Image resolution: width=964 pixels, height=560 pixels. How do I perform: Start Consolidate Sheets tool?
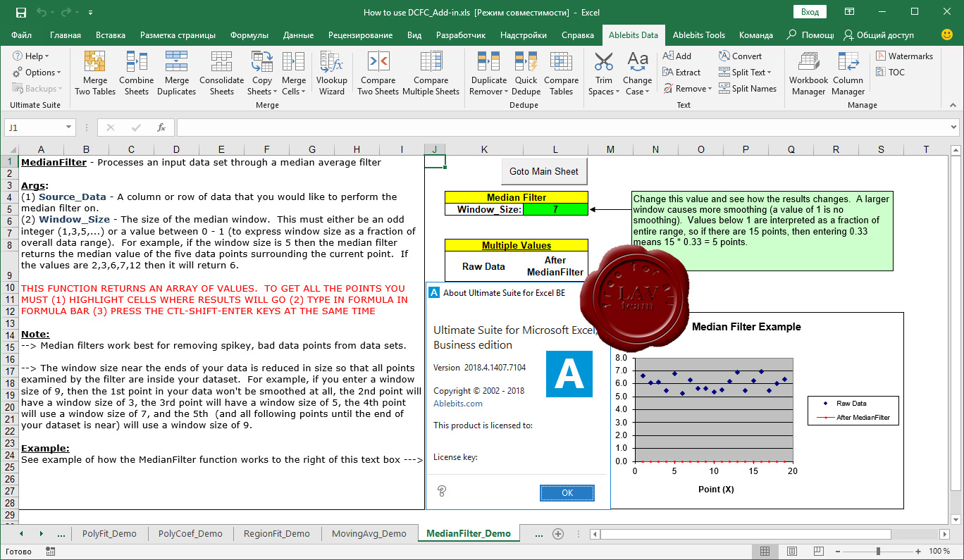coord(221,73)
